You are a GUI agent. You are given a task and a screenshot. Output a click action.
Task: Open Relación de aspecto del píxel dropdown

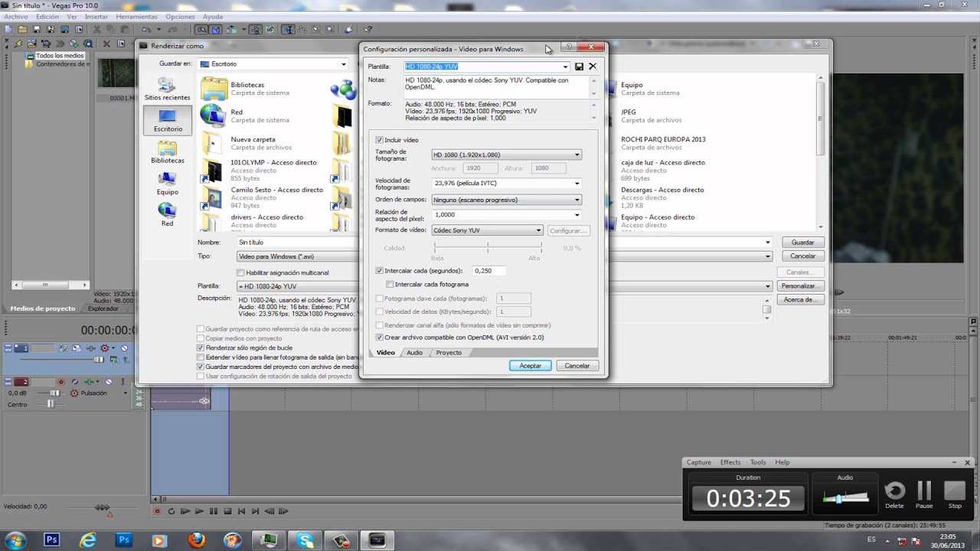506,215
